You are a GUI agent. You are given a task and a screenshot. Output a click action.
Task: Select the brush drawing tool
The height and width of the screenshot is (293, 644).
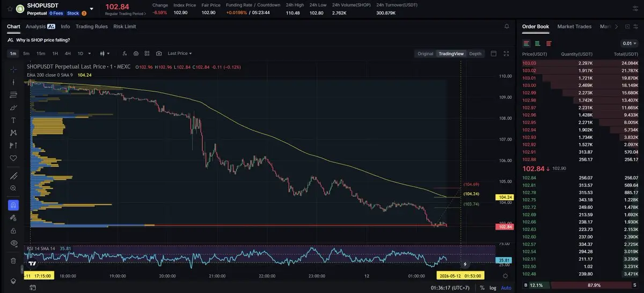point(13,107)
